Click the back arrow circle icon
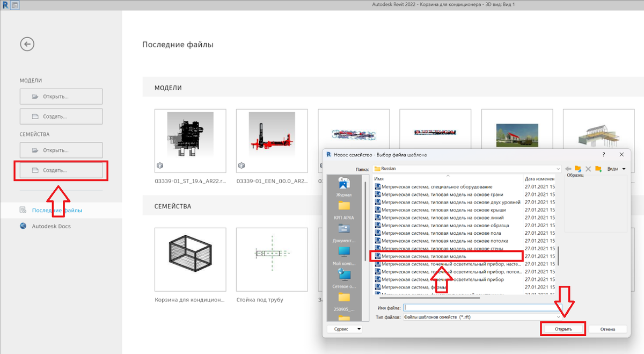Image resolution: width=644 pixels, height=354 pixels. point(27,44)
